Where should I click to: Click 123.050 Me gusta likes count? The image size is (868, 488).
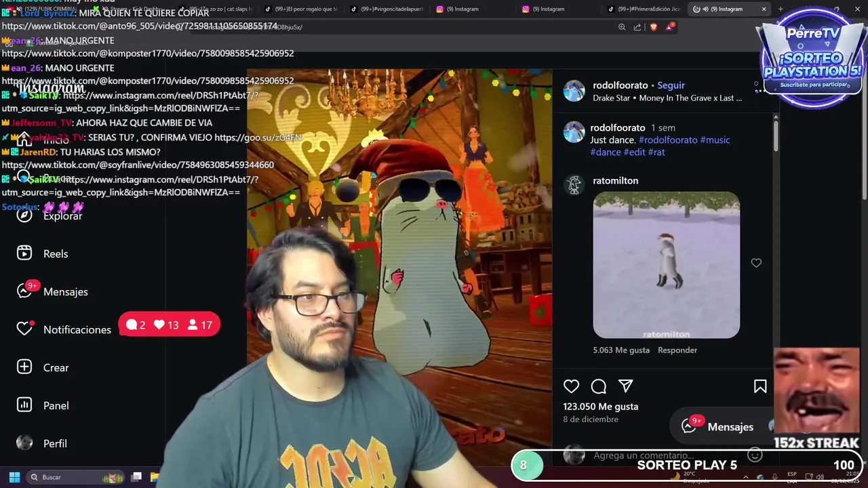(x=601, y=406)
